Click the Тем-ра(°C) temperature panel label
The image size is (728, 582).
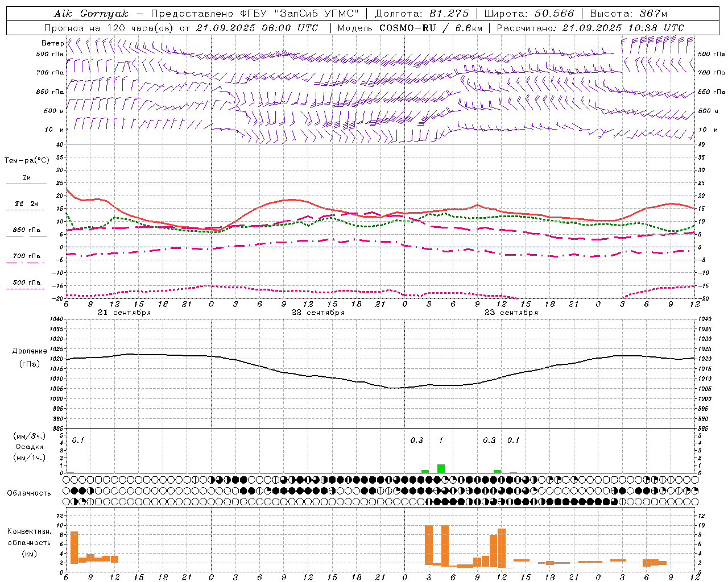(27, 161)
